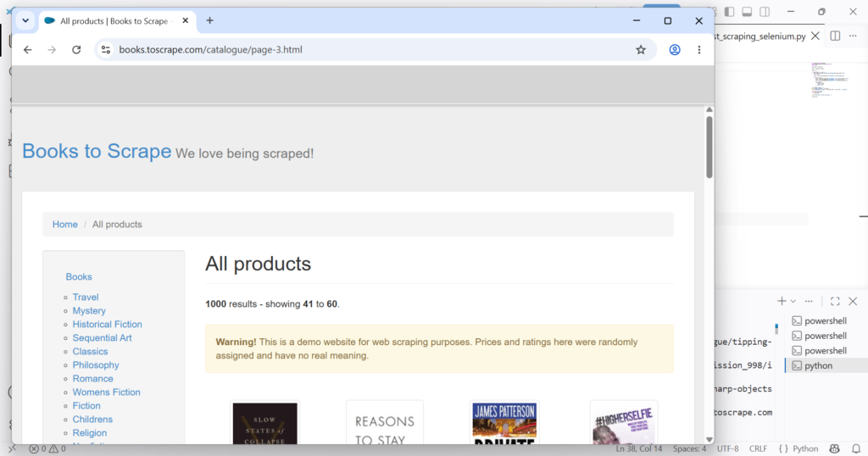Screen dimensions: 868x456
Task: Open the tab search dropdown in Chrome
Action: point(25,21)
